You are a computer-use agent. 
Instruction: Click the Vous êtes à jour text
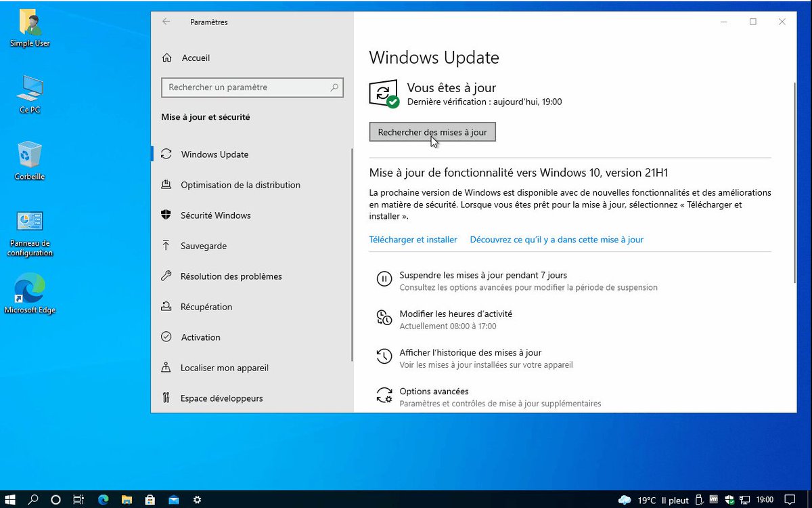(451, 87)
